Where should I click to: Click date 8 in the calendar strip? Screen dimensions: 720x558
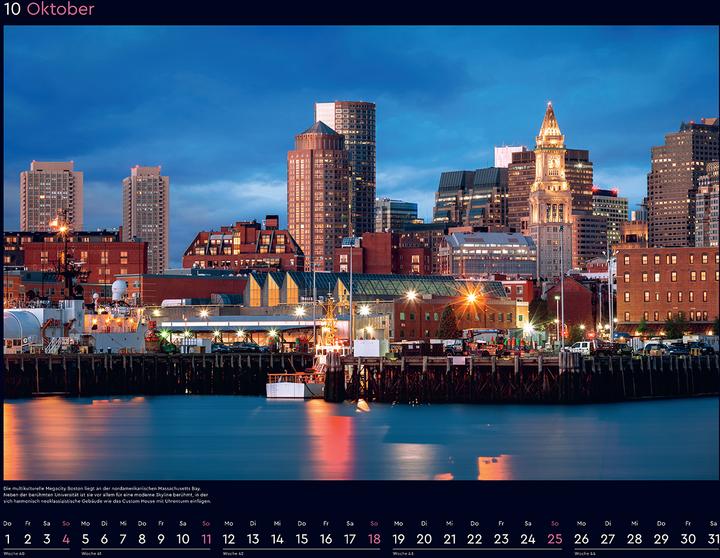141,538
